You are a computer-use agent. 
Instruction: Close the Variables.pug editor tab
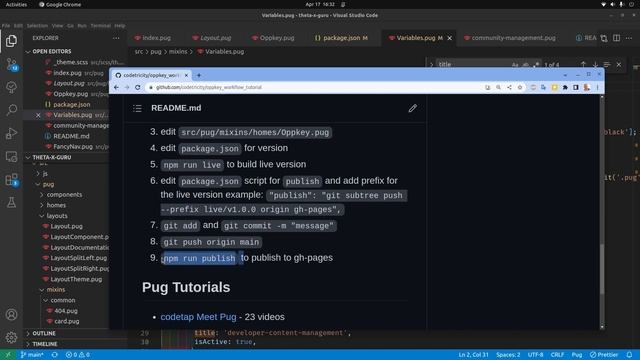[450, 38]
